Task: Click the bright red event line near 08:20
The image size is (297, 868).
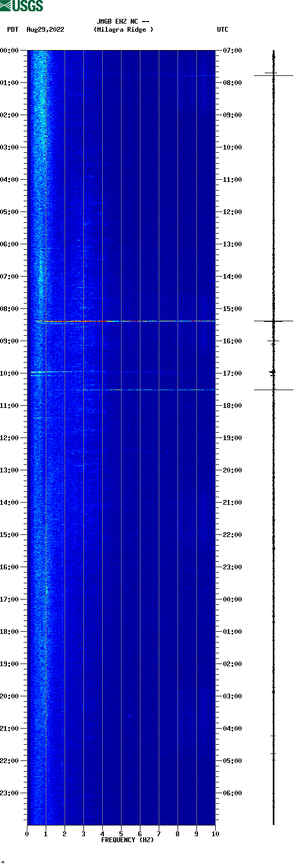Action: pos(125,321)
